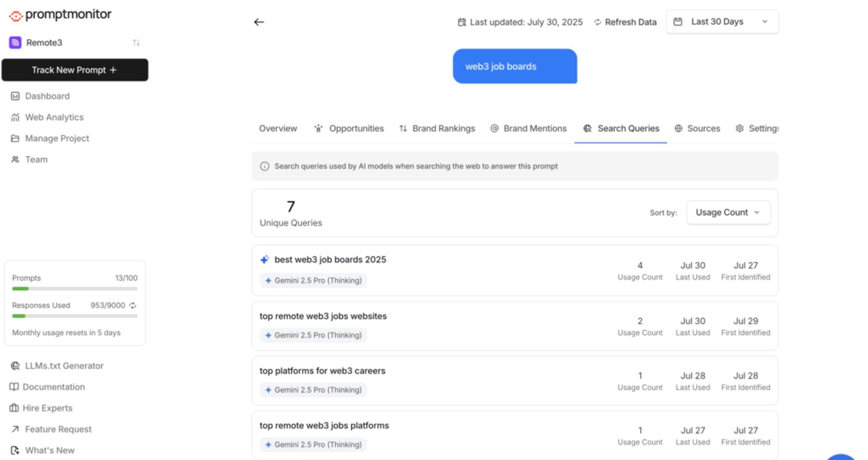The image size is (868, 460).
Task: Open Feature Request link
Action: pyautogui.click(x=51, y=429)
